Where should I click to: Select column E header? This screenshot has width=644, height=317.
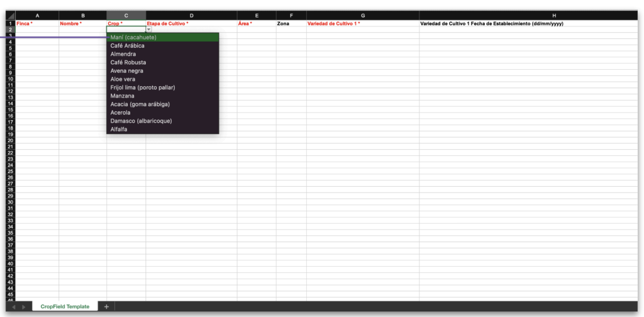coord(257,16)
